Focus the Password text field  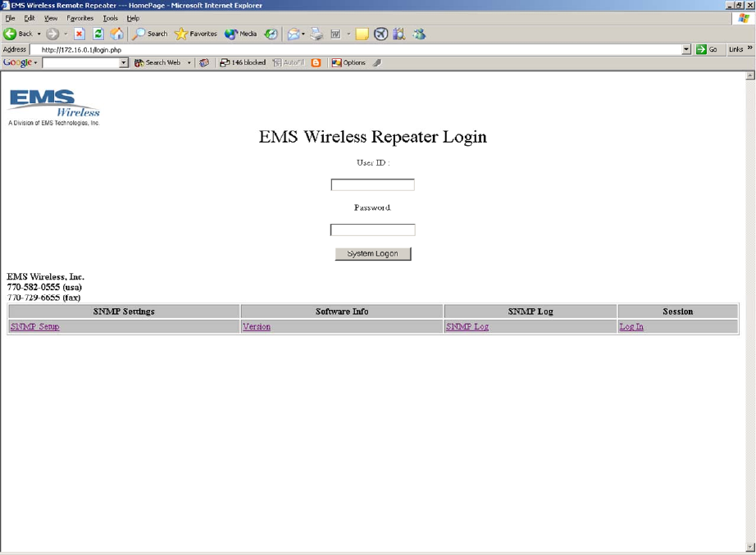click(x=373, y=230)
